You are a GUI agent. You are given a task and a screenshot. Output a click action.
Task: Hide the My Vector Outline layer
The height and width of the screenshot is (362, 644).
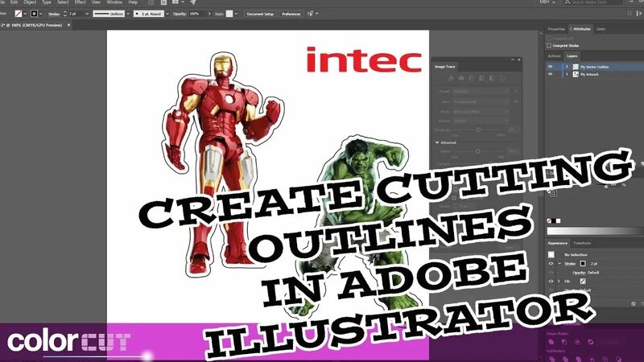coord(551,67)
